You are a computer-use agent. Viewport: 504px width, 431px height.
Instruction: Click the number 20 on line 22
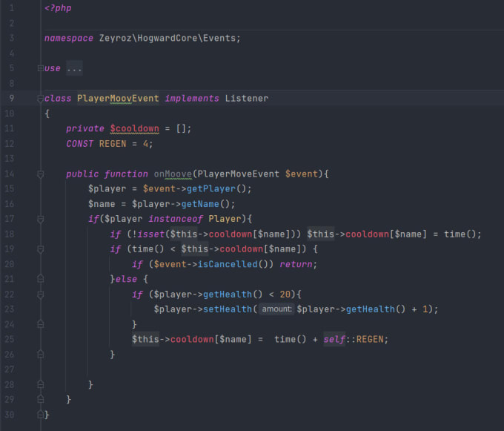point(285,295)
